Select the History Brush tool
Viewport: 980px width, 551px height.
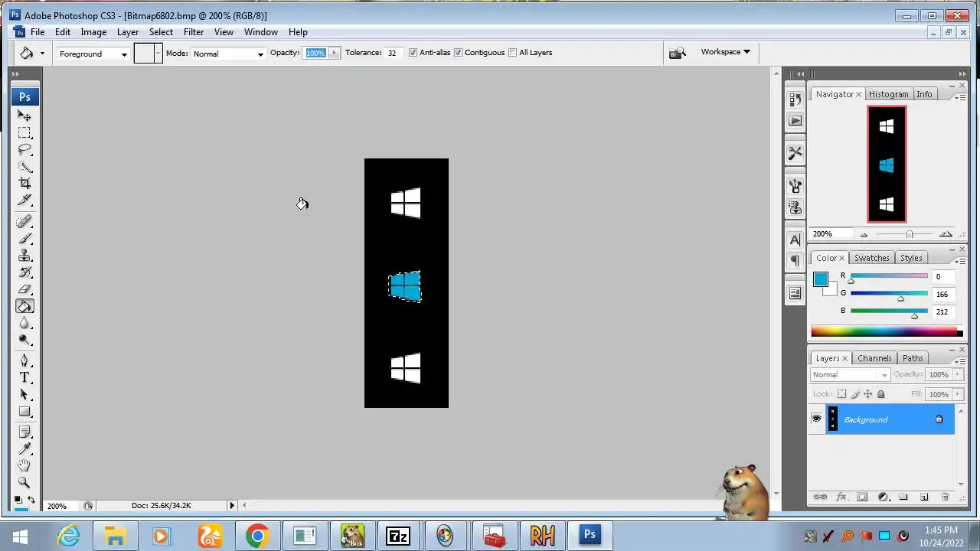click(24, 272)
